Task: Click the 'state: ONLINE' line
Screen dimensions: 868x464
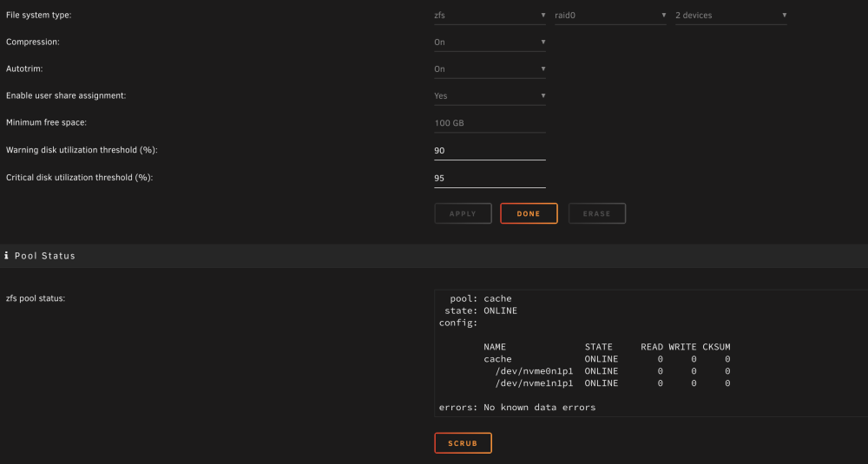Action: pos(481,310)
